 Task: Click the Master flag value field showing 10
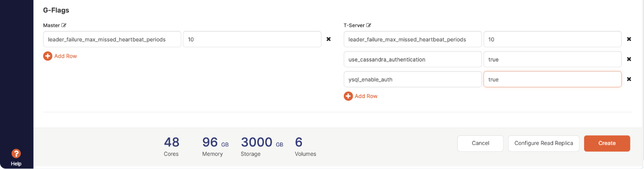point(252,39)
